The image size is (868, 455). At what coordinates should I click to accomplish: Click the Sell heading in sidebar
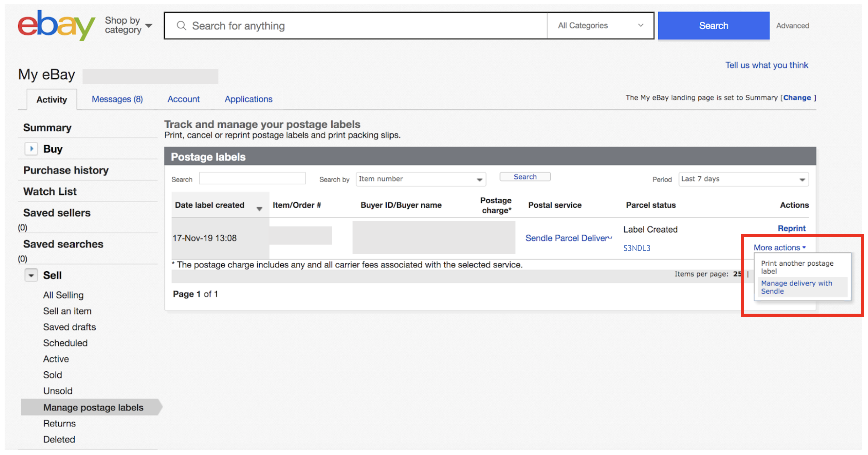coord(52,275)
